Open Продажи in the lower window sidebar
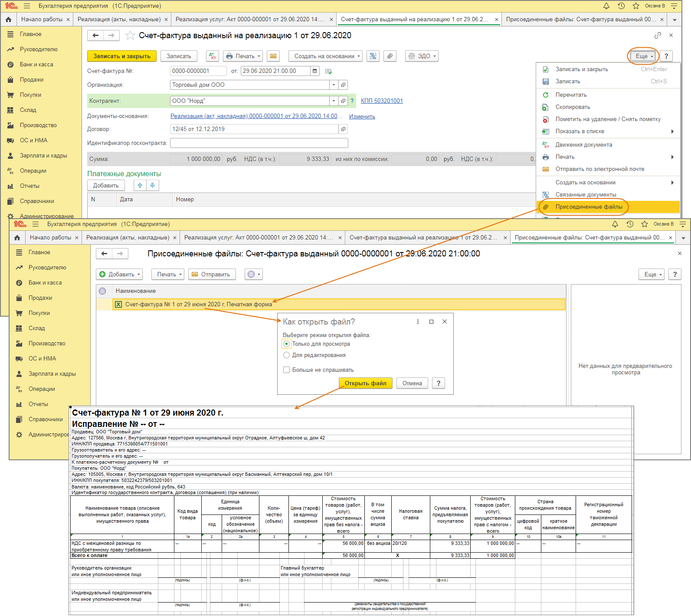The width and height of the screenshot is (691, 616). (x=40, y=298)
